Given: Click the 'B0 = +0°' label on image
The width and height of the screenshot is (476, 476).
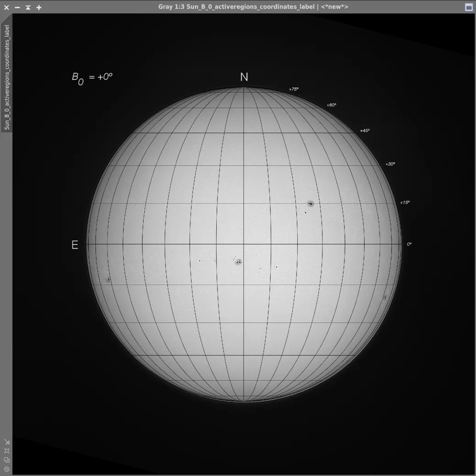Looking at the screenshot, I should [92, 78].
